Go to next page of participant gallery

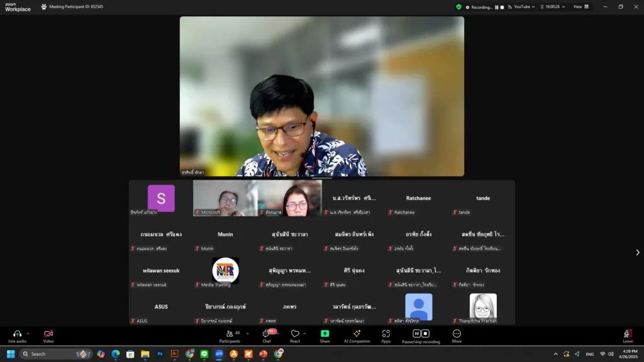click(x=637, y=253)
